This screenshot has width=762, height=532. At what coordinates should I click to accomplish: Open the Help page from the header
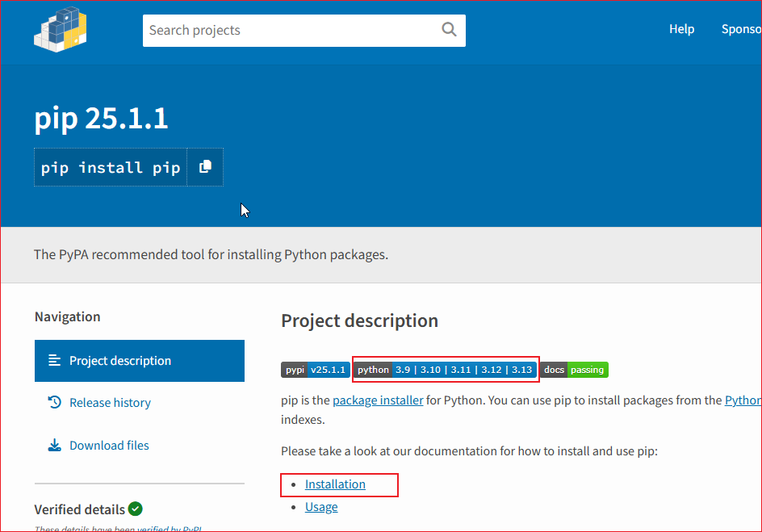(x=681, y=29)
